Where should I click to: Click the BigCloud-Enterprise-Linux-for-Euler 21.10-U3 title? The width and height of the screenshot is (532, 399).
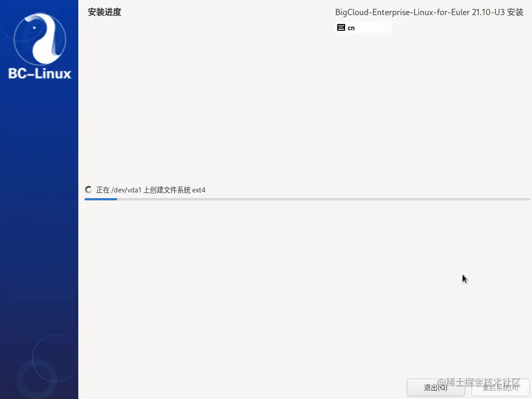(430, 11)
